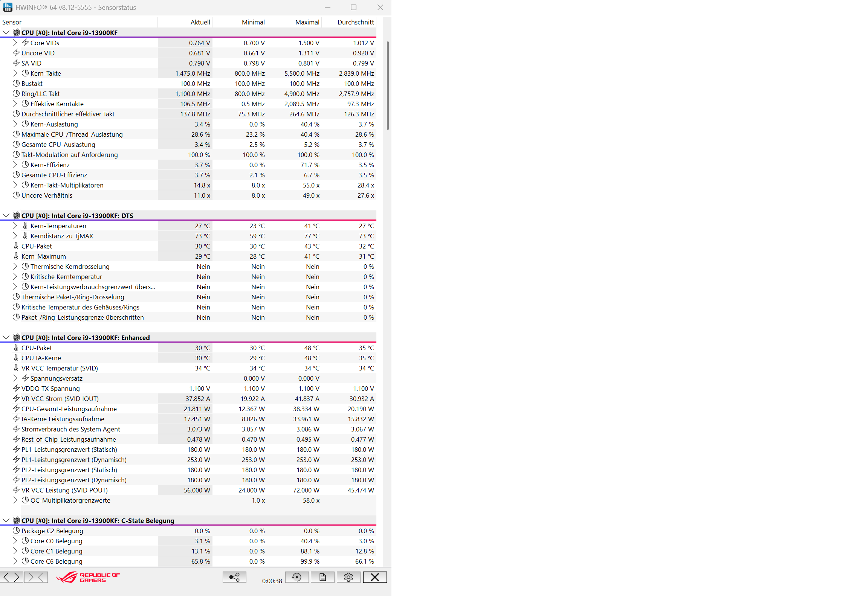Reset min/max values with clock icon
The height and width of the screenshot is (596, 868).
click(297, 577)
